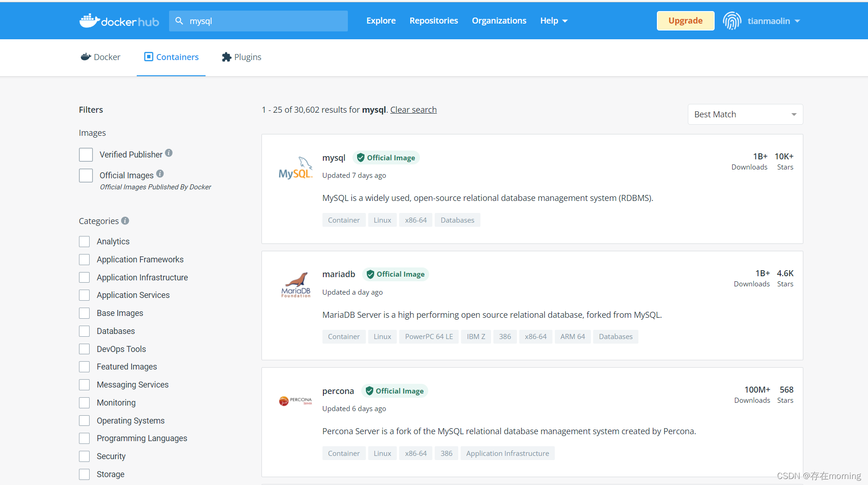Click the Official Images info icon

click(x=160, y=174)
